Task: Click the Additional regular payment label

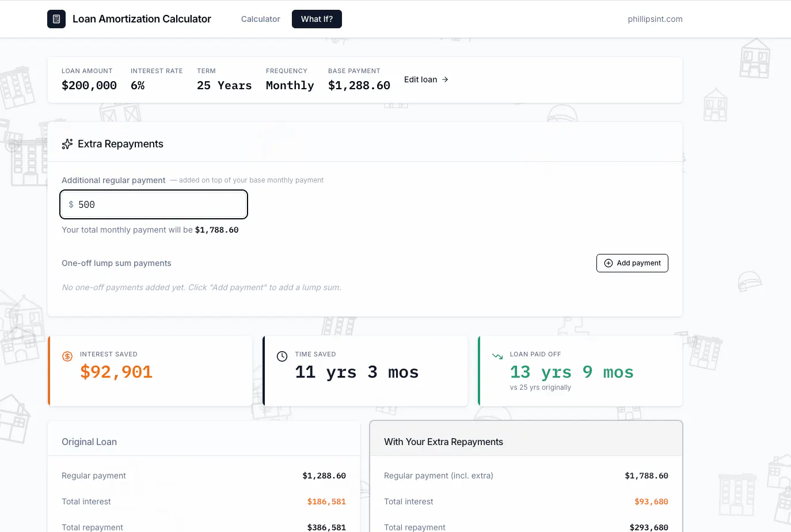Action: [113, 180]
